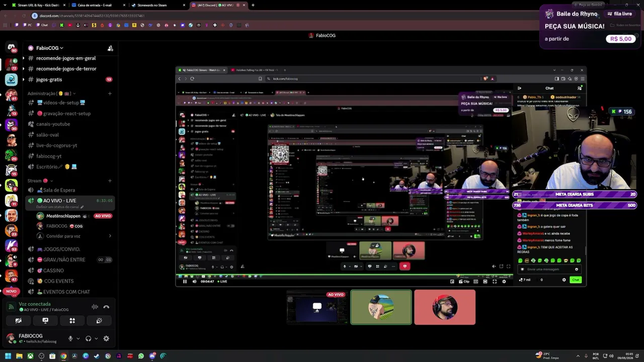The height and width of the screenshot is (362, 644).
Task: Pause the Kick stream playback
Action: (185, 282)
